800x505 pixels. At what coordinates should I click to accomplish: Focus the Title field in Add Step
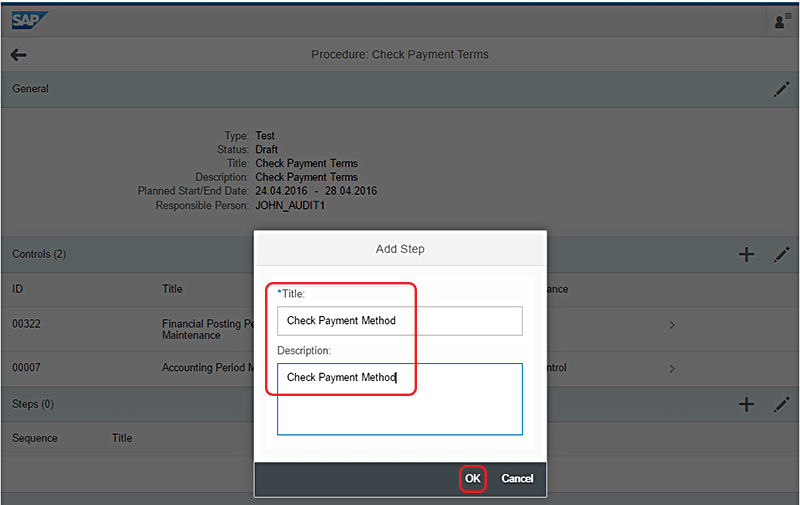[x=399, y=321]
